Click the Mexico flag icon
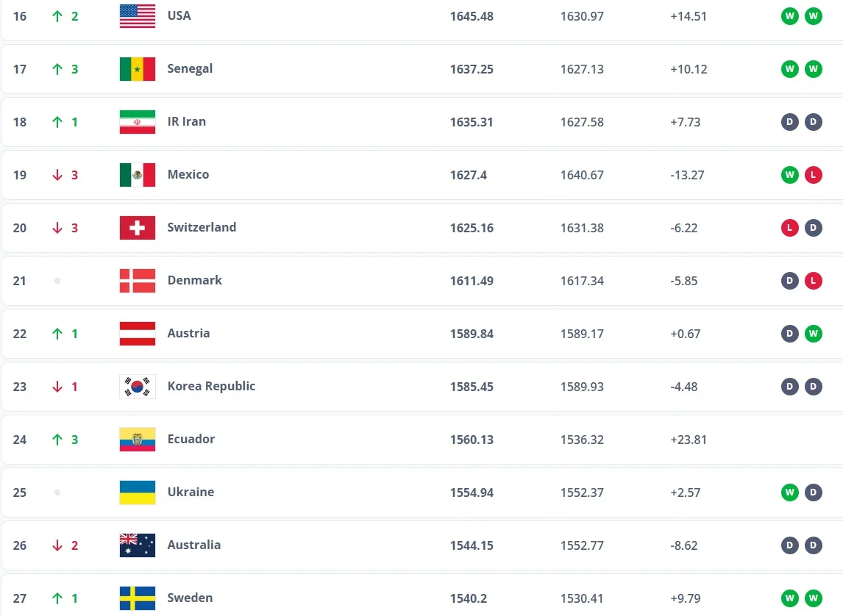The image size is (843, 616). [x=138, y=175]
